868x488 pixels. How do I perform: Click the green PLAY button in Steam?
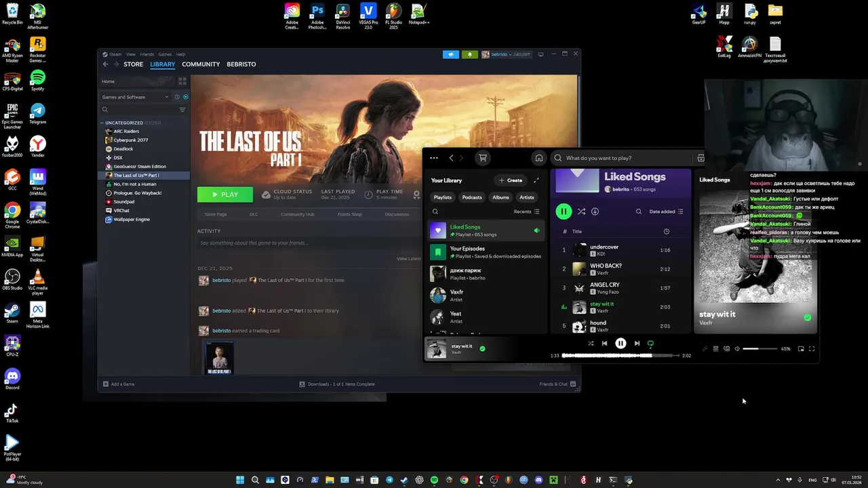(x=225, y=195)
